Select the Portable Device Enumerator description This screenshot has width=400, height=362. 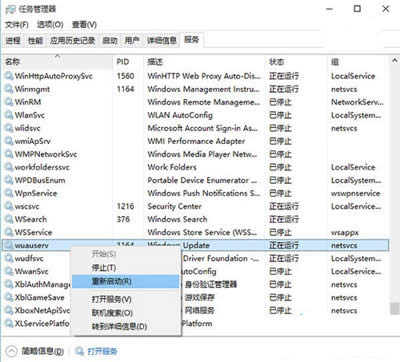(202, 180)
